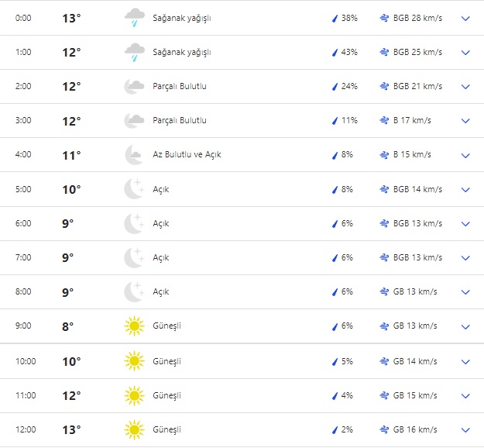Screen dimensions: 484x448
Task: Click the sun icon at 12:00
Action: click(x=134, y=429)
